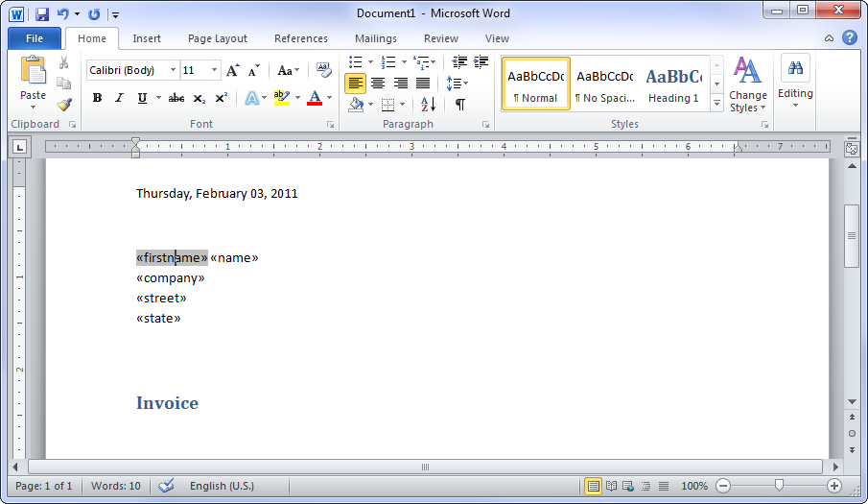Switch to the Mailings tab
868x504 pixels.
[x=375, y=38]
